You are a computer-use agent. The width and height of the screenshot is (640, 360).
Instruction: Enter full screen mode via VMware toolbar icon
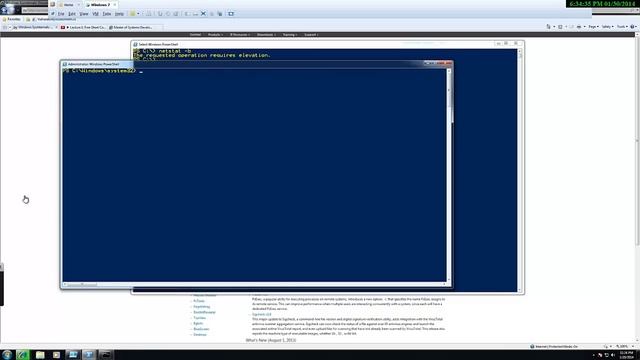(x=231, y=13)
